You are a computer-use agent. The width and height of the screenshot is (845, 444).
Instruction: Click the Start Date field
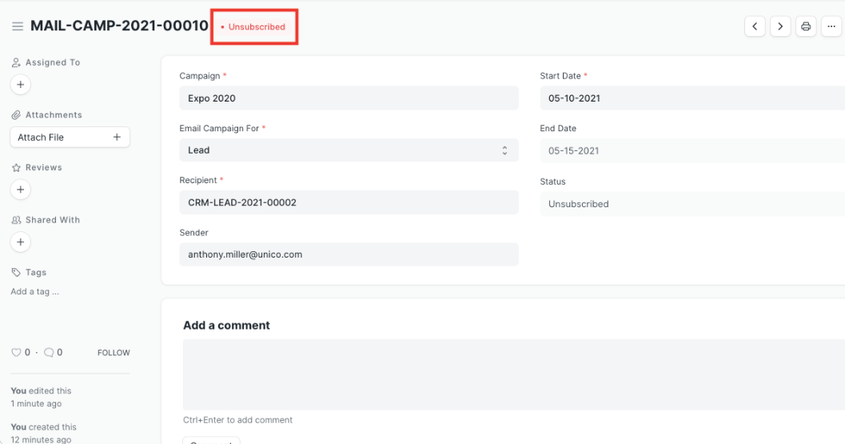click(x=692, y=98)
